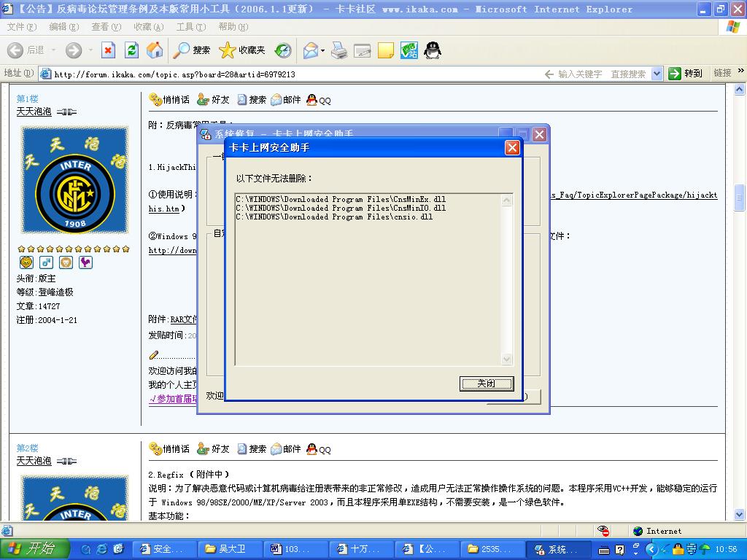Open the 帮助(H) menu
This screenshot has height=560, width=747.
click(233, 27)
